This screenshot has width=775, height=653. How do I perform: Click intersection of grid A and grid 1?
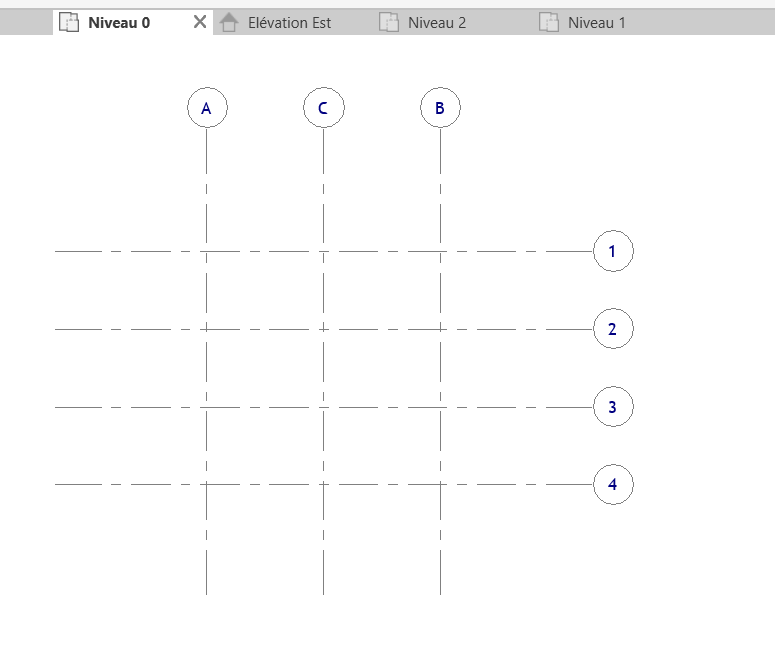click(x=207, y=251)
